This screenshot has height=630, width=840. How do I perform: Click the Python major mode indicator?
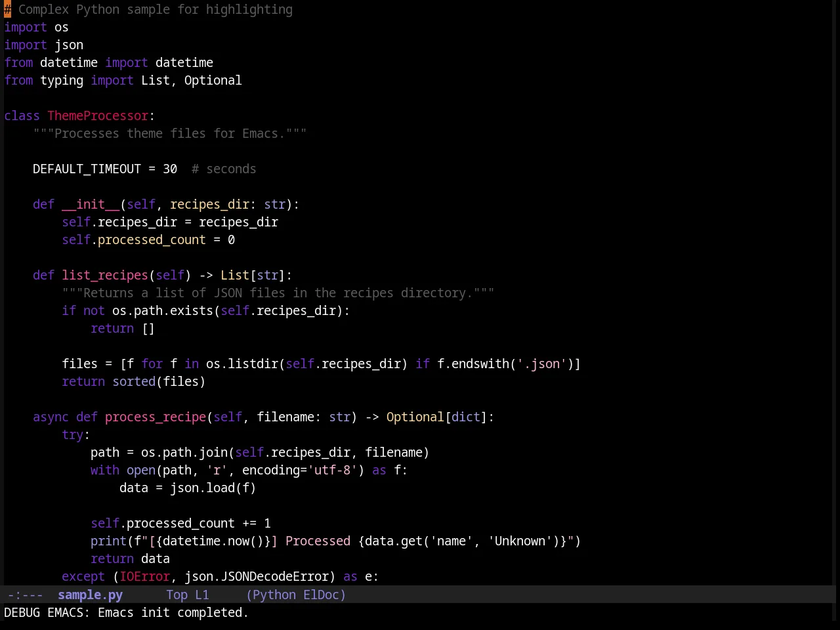(x=274, y=595)
